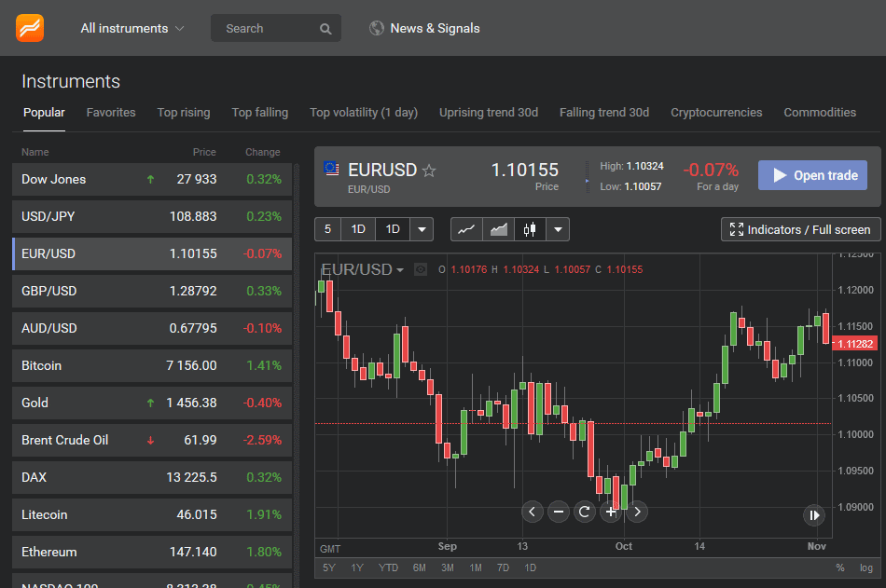Jump to latest bar on chart

[814, 514]
